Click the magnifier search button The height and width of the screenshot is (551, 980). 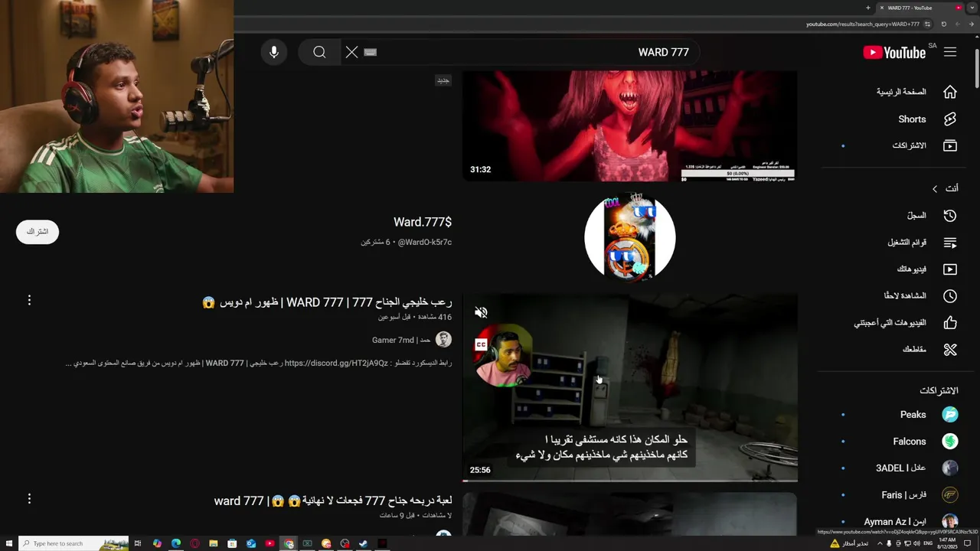pos(319,52)
